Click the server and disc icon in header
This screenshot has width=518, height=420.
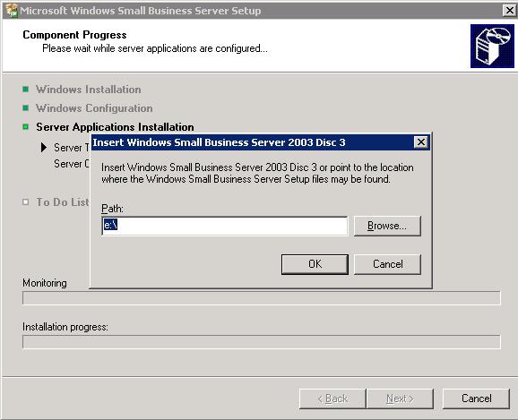(x=492, y=46)
